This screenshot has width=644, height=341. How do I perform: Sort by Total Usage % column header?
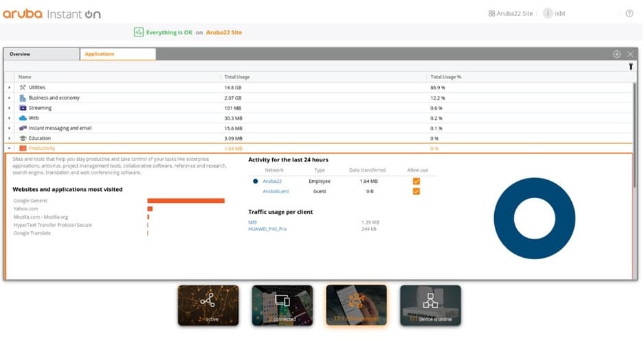pos(445,77)
